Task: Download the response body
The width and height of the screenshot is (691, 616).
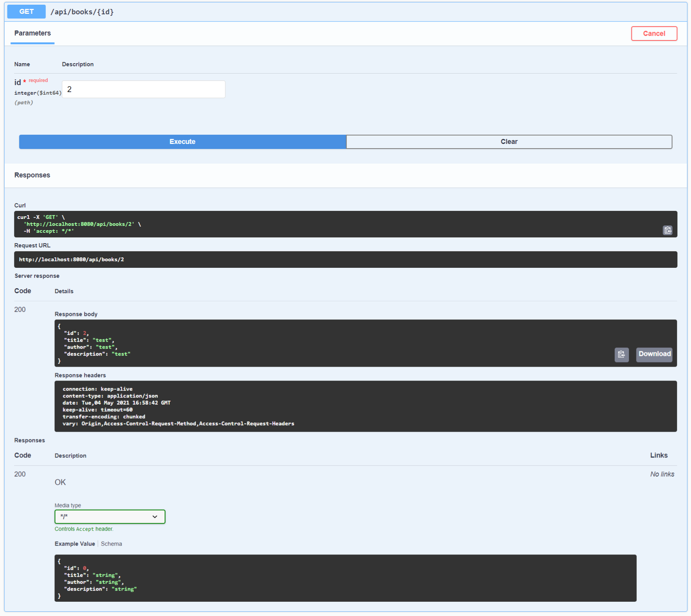Action: point(654,354)
